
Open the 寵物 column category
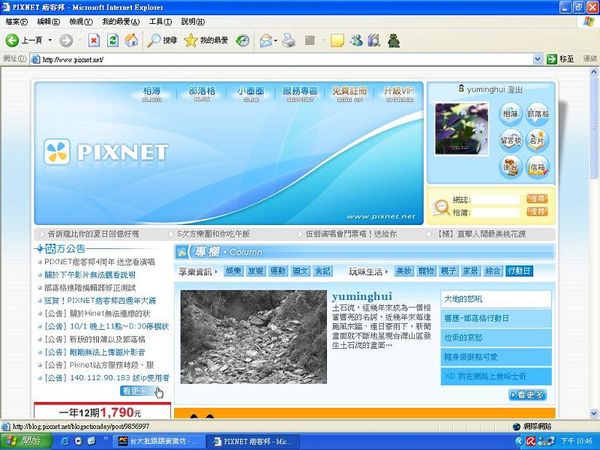point(426,271)
